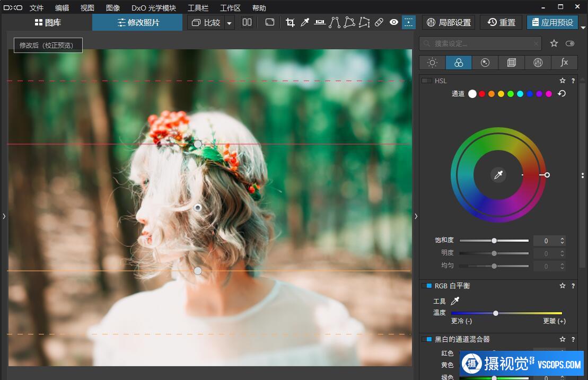Toggle the RGB 白平衡 enable switch
This screenshot has height=380, width=588.
[x=426, y=286]
